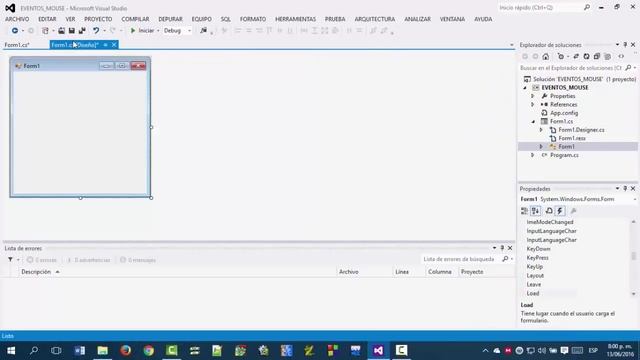This screenshot has height=360, width=640.
Task: Click the Save All toolbar icon
Action: (x=82, y=31)
